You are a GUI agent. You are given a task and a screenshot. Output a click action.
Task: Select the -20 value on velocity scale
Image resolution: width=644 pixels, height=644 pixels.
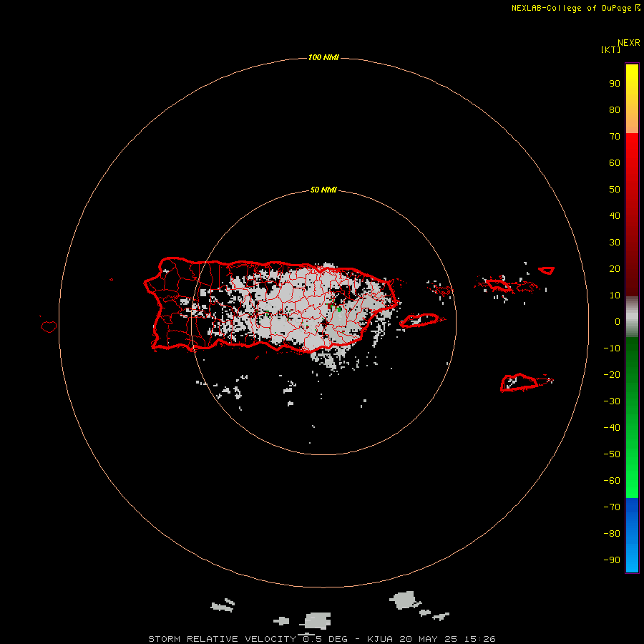612,375
